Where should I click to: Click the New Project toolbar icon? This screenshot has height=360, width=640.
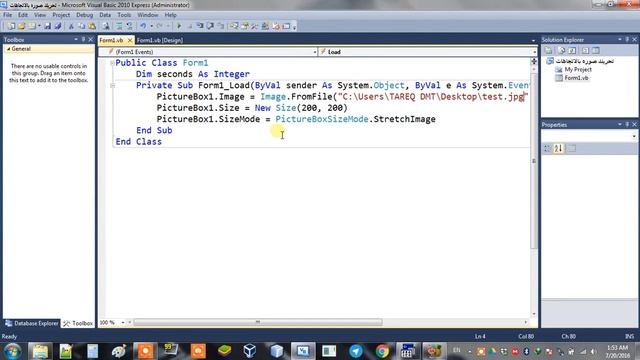pyautogui.click(x=11, y=26)
